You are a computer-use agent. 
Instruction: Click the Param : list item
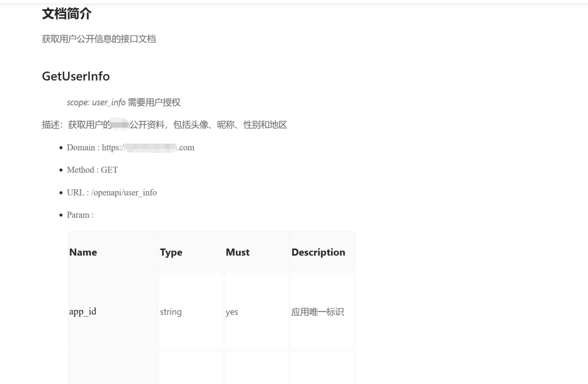click(x=80, y=215)
